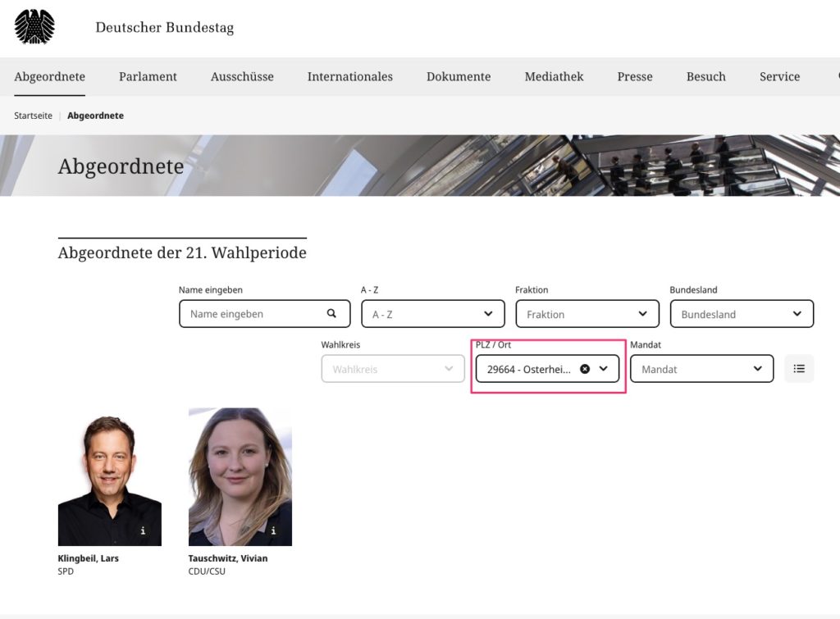Open the Service menu
The height and width of the screenshot is (619, 840).
tap(779, 76)
